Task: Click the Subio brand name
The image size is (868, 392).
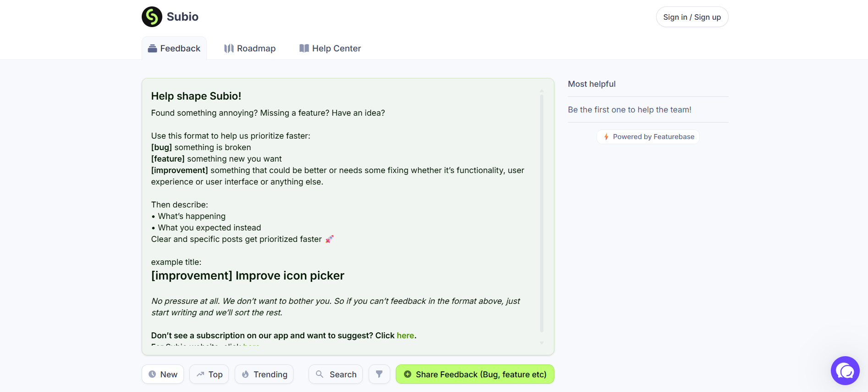Action: (182, 17)
